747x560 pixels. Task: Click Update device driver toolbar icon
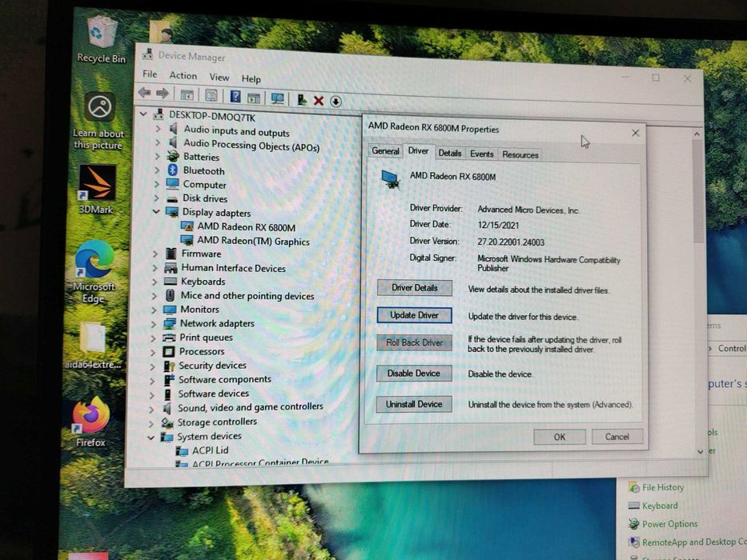[x=302, y=99]
